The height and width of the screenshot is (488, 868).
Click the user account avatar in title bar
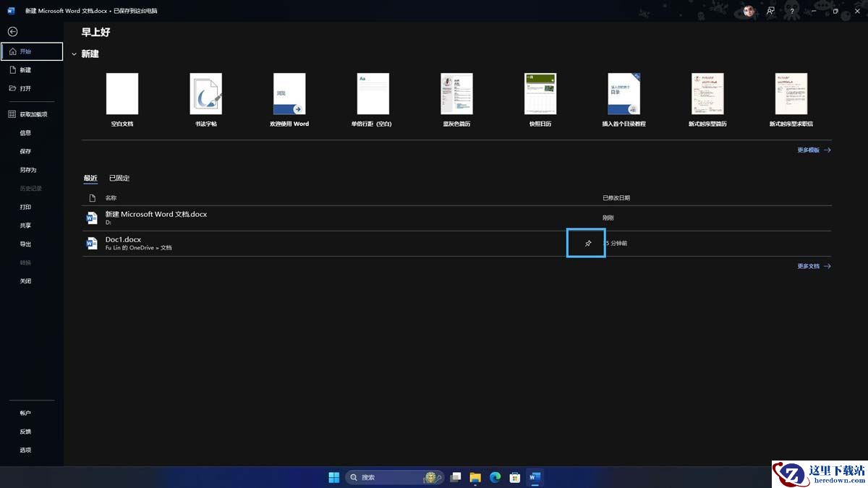tap(749, 11)
